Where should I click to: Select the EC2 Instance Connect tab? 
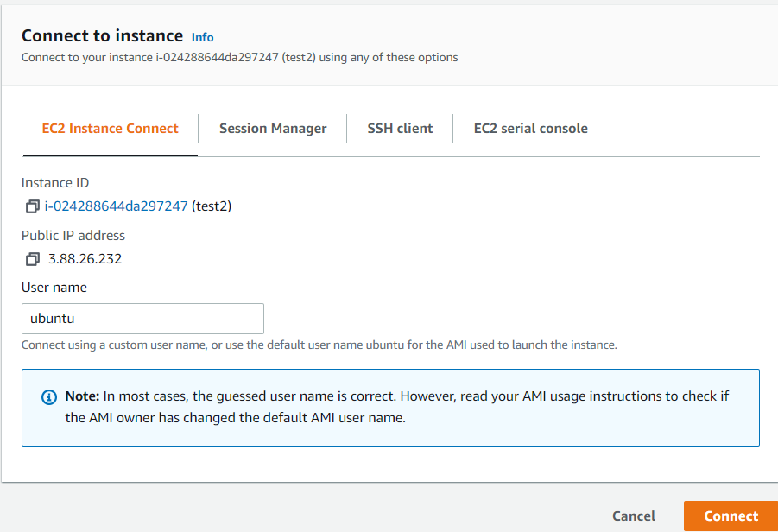(x=111, y=129)
